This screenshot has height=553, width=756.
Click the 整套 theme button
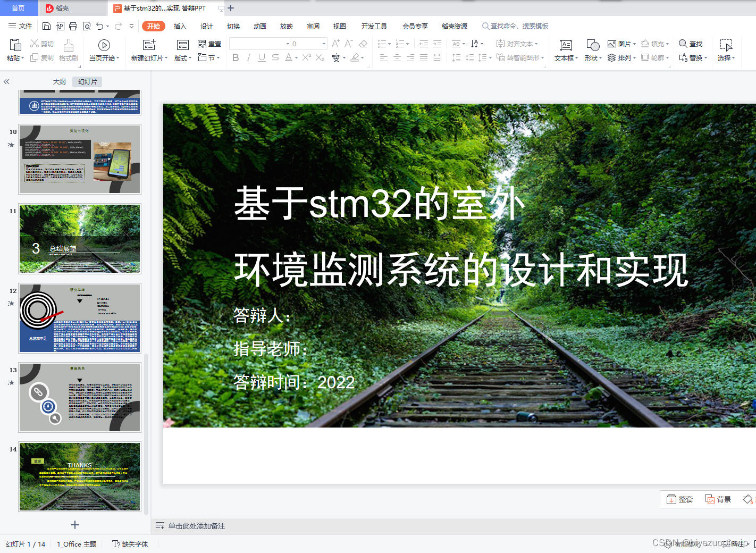pos(680,499)
